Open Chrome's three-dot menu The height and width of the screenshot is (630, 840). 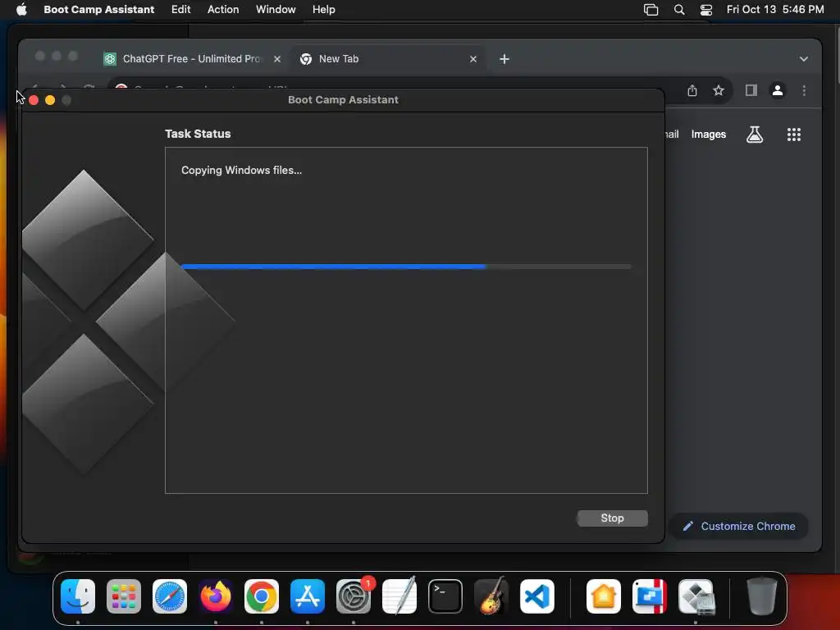coord(804,90)
